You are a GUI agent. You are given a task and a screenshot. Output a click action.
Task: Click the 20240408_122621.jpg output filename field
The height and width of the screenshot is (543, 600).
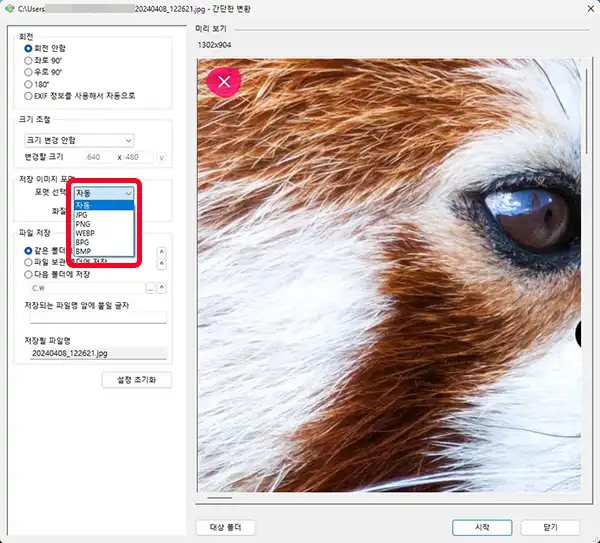tap(98, 353)
